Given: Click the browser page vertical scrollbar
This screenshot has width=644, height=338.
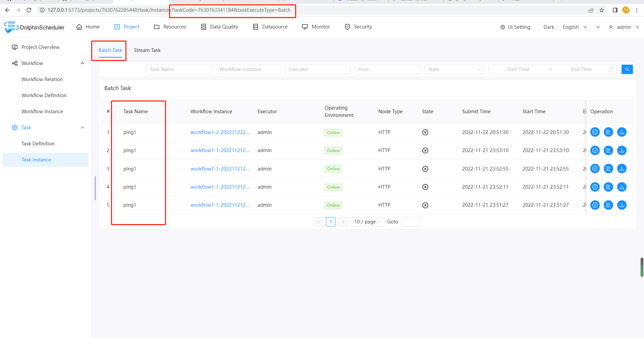Looking at the screenshot, I should [642, 267].
